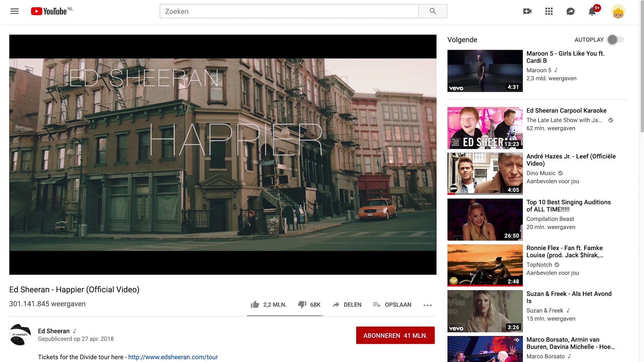Image resolution: width=644 pixels, height=362 pixels.
Task: Click the search magnifier icon
Action: pos(432,11)
